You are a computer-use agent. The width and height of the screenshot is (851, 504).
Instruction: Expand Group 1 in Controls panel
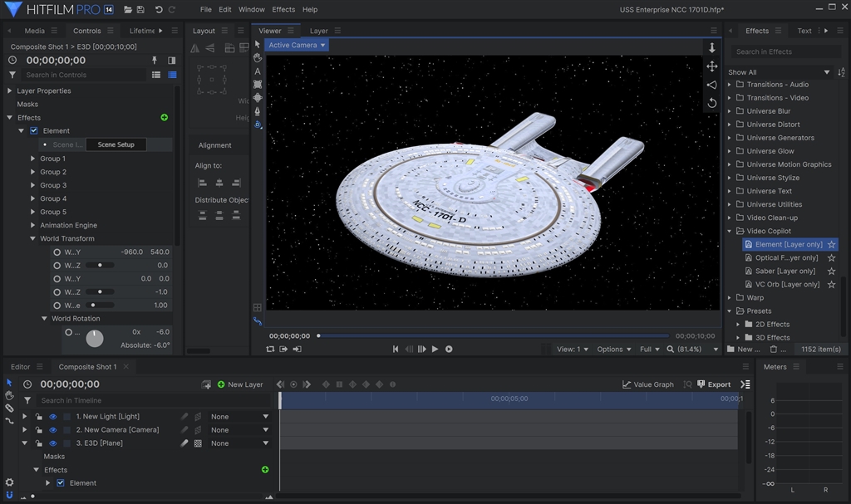[33, 159]
